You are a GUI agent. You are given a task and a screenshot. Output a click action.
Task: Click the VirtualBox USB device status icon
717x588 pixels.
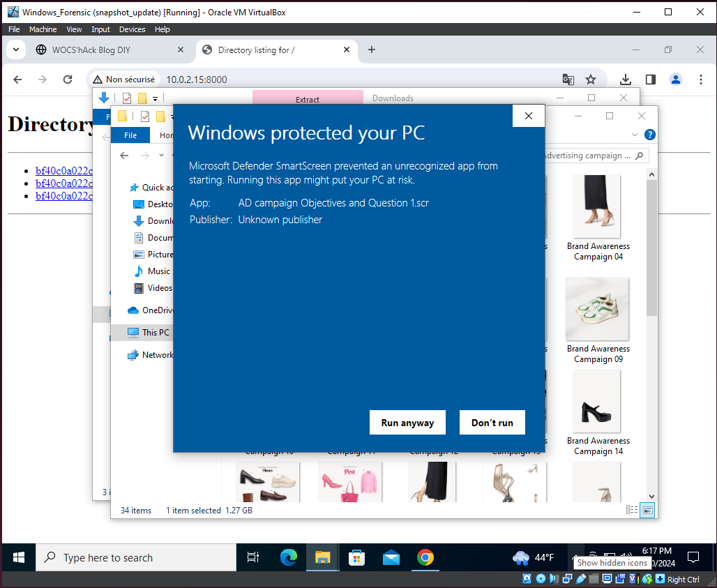tap(581, 579)
